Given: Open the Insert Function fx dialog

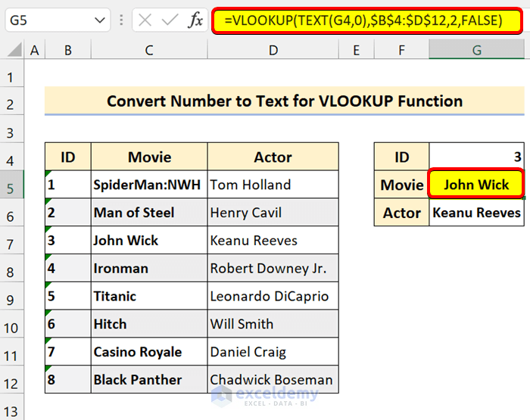Looking at the screenshot, I should click(195, 20).
